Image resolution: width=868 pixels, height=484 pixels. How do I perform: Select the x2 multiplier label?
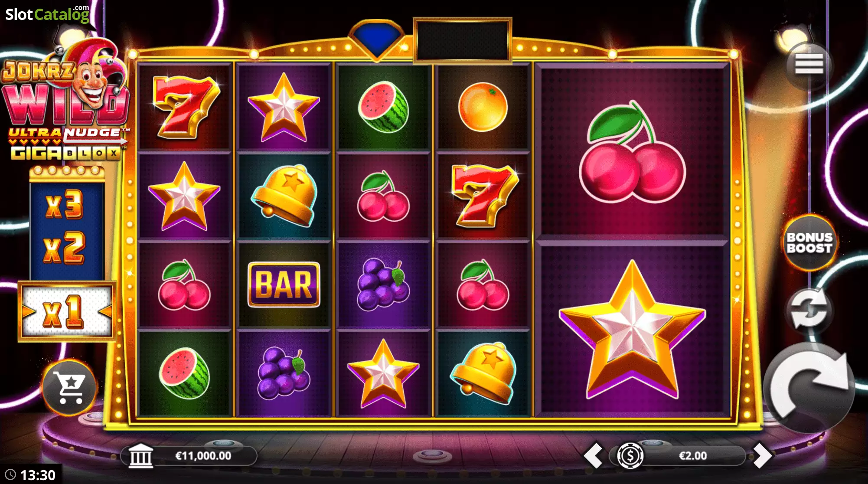[64, 248]
